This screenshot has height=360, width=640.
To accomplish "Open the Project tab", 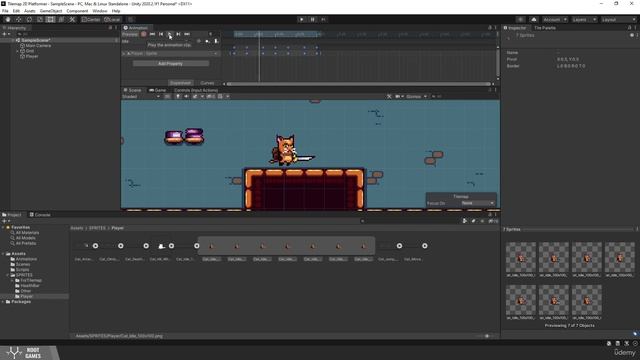I will coord(12,215).
